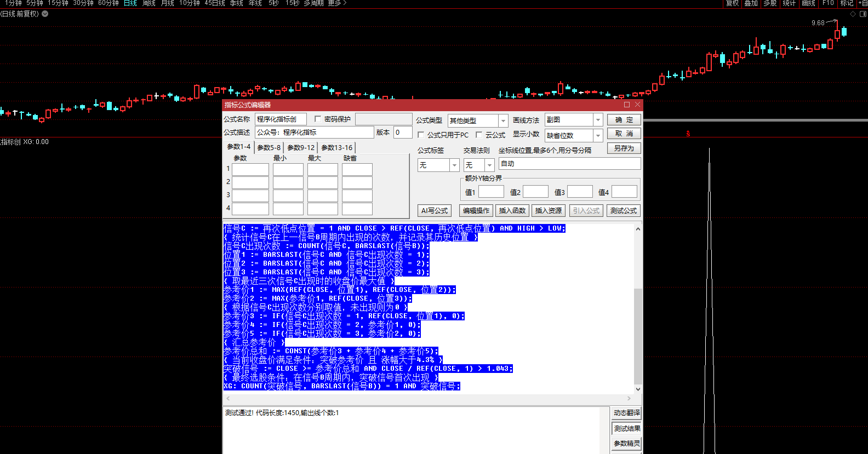Toggle the side panel layout icon
The height and width of the screenshot is (454, 868).
(863, 14)
